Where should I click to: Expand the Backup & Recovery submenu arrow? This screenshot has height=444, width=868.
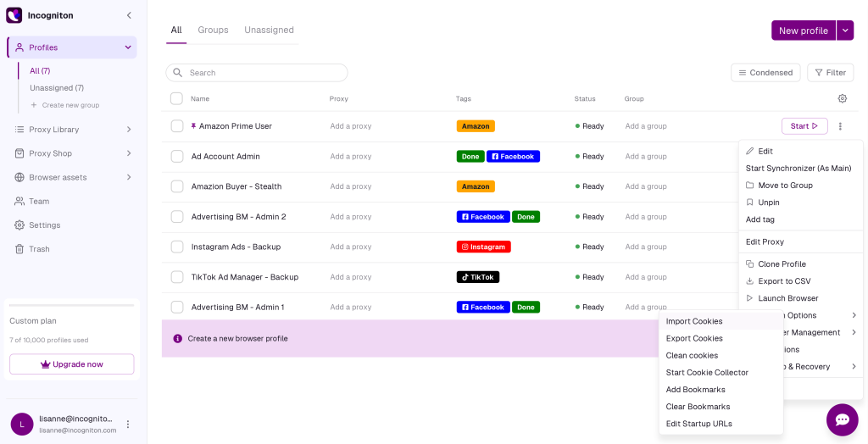854,367
